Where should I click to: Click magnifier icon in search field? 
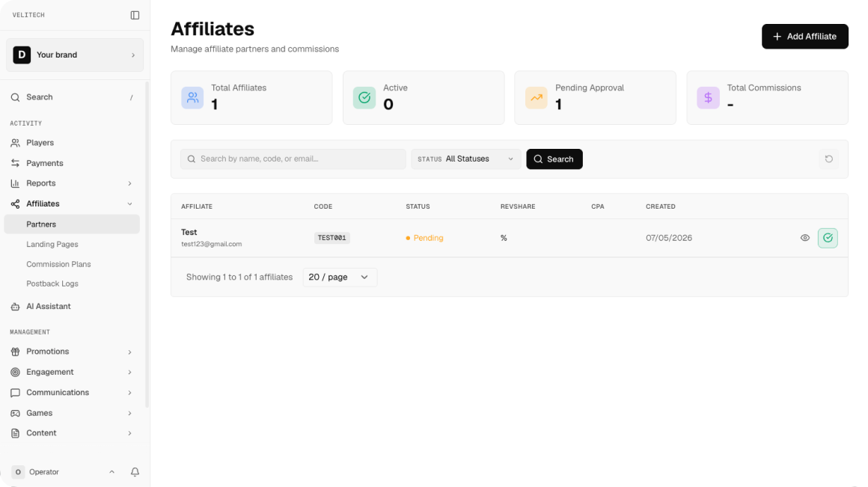pyautogui.click(x=191, y=159)
